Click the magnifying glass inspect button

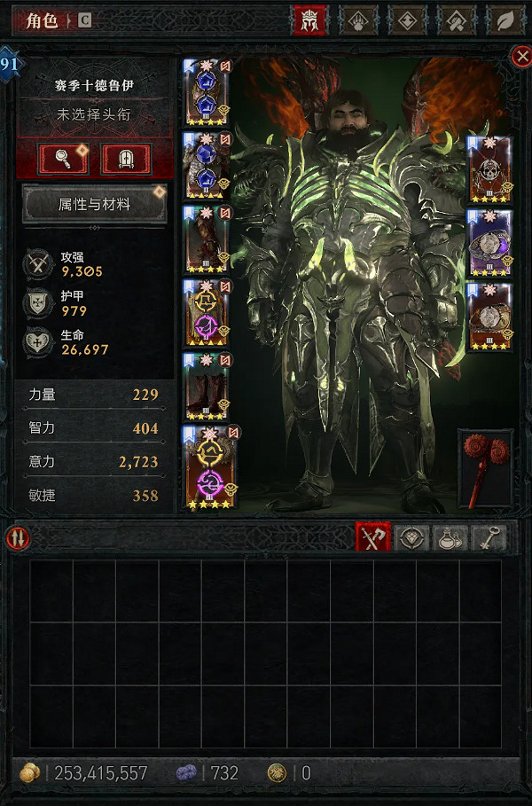[x=64, y=159]
